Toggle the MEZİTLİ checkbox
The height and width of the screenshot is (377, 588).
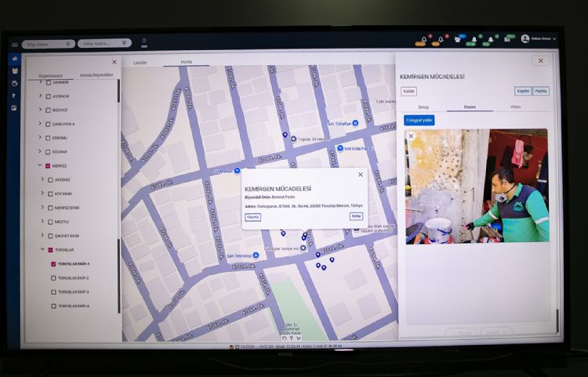(x=50, y=222)
